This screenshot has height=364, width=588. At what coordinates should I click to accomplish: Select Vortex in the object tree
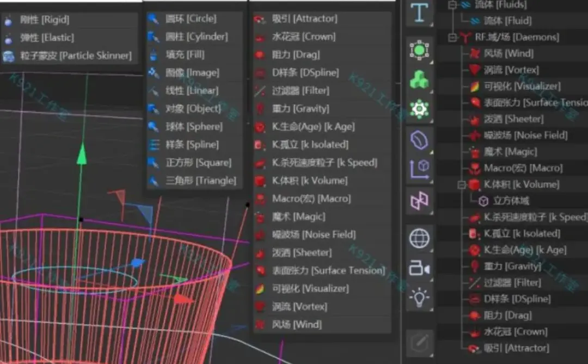[x=511, y=70]
